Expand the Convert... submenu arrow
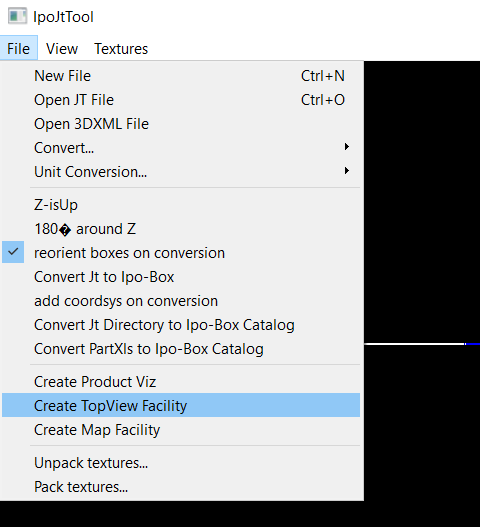Screen dimensions: 480x527 347,147
